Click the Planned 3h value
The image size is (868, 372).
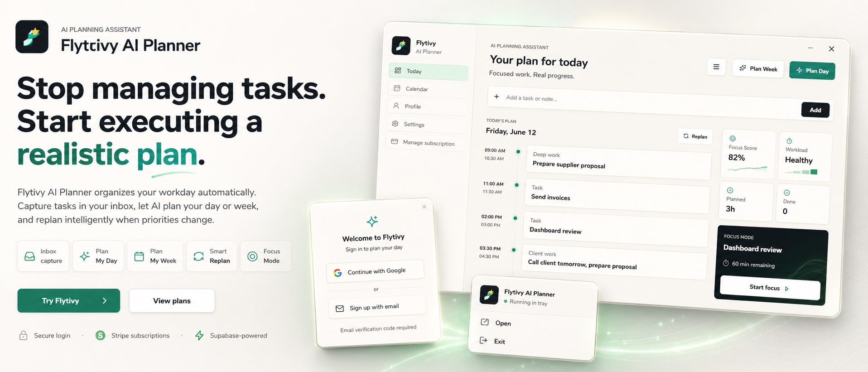click(730, 209)
